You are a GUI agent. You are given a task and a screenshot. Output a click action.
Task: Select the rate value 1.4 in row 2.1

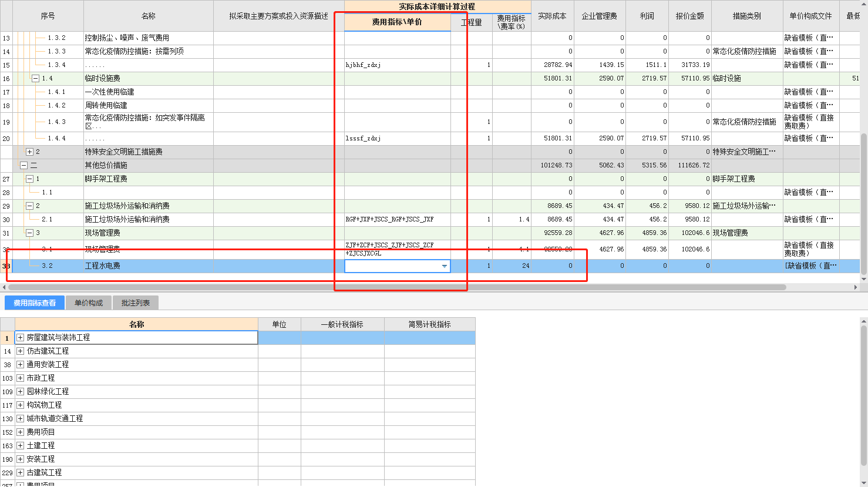click(x=512, y=220)
